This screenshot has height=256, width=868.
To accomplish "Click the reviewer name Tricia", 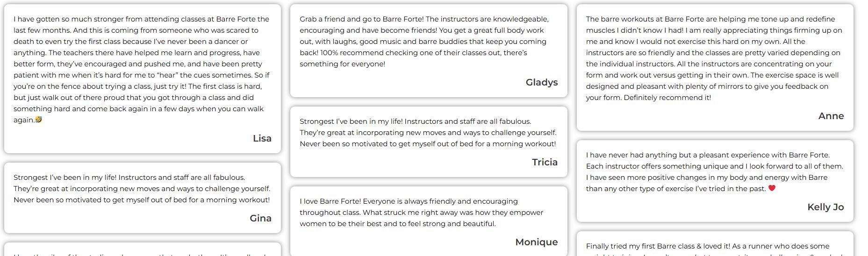I will (545, 162).
